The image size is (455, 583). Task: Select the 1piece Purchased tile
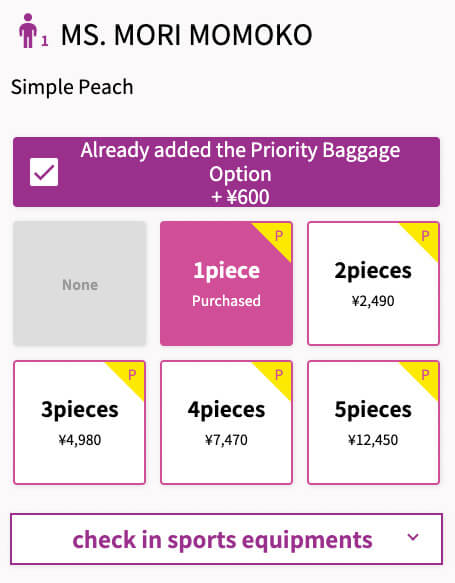tap(226, 283)
